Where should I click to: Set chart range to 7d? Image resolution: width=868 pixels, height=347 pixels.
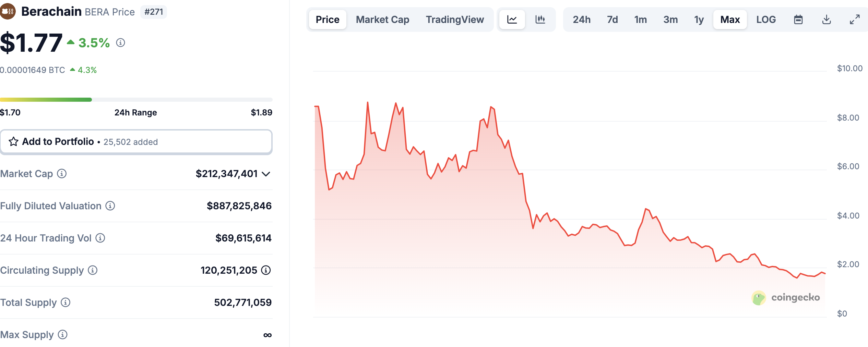[613, 20]
